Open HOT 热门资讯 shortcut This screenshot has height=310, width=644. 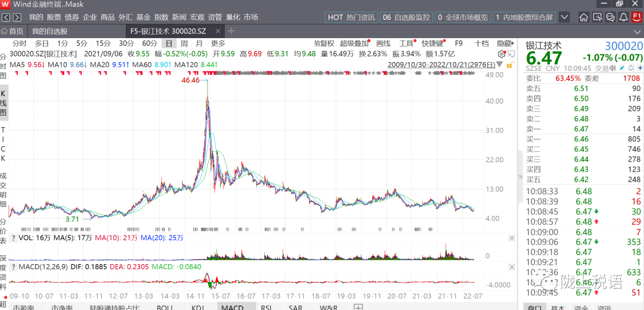[352, 17]
